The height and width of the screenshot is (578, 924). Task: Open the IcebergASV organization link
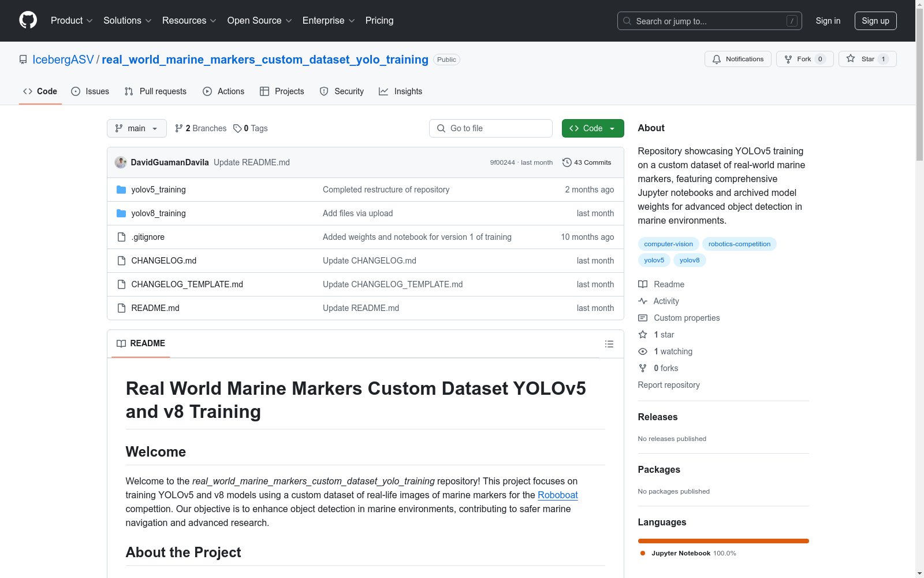point(63,60)
